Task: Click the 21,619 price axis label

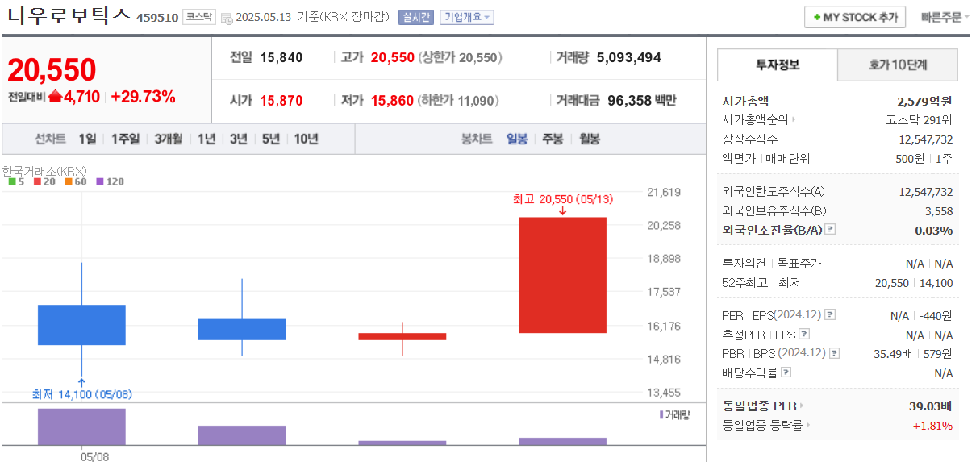Action: pyautogui.click(x=665, y=192)
